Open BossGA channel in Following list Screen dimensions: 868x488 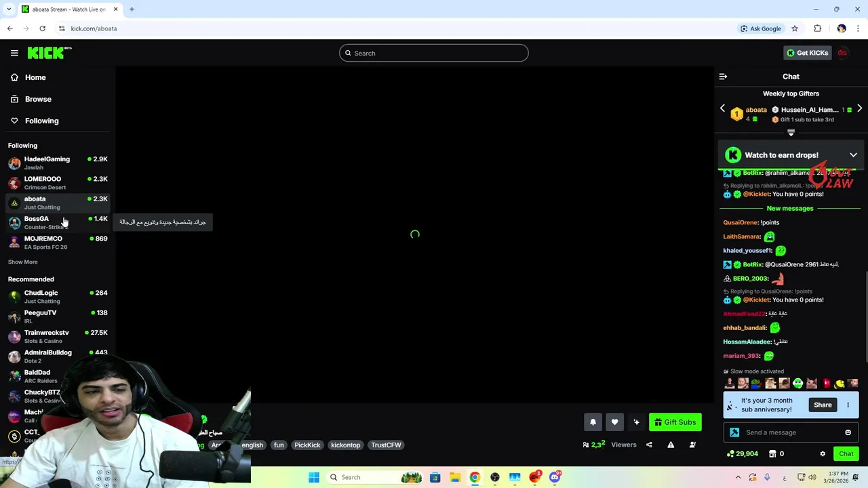point(58,222)
